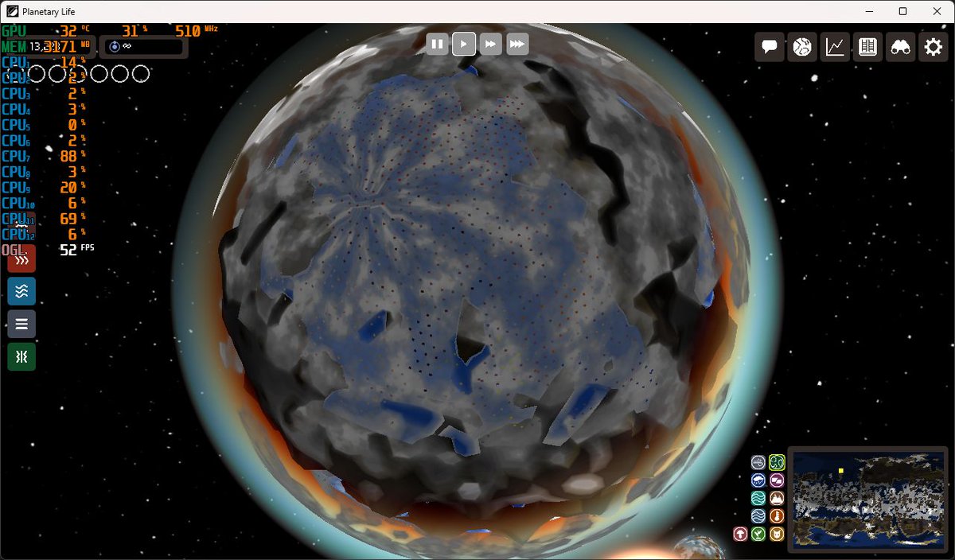This screenshot has height=560, width=955.
Task: Toggle the orange thermometer temperature overlay
Action: [778, 516]
